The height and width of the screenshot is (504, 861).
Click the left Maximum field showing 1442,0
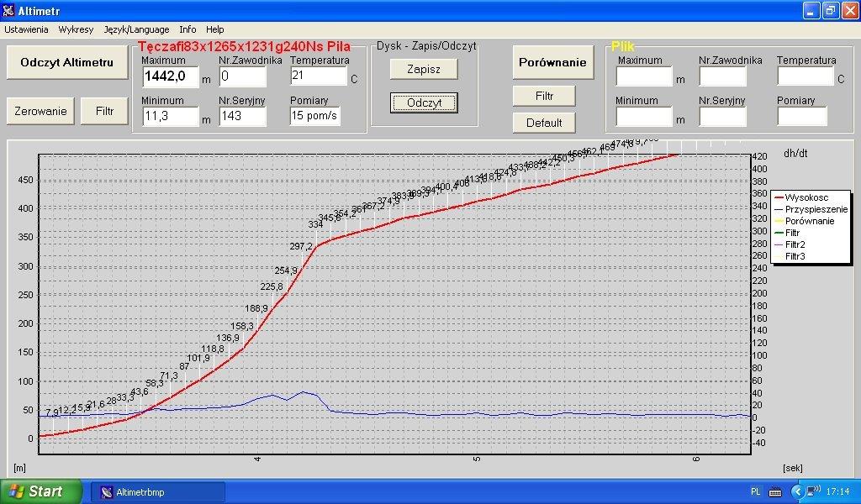169,77
